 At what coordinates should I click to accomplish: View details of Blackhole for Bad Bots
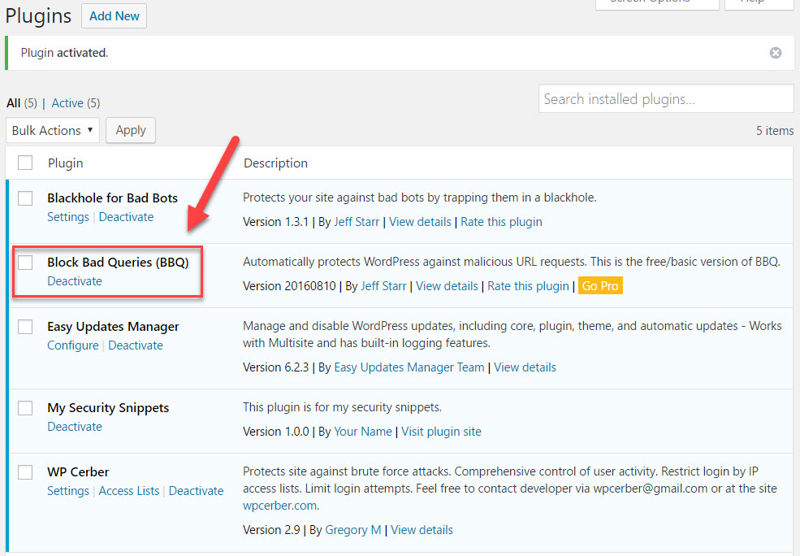(x=420, y=222)
